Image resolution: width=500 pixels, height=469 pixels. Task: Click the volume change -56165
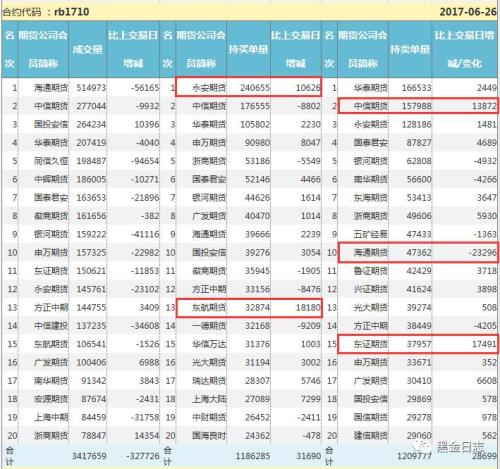(x=145, y=88)
